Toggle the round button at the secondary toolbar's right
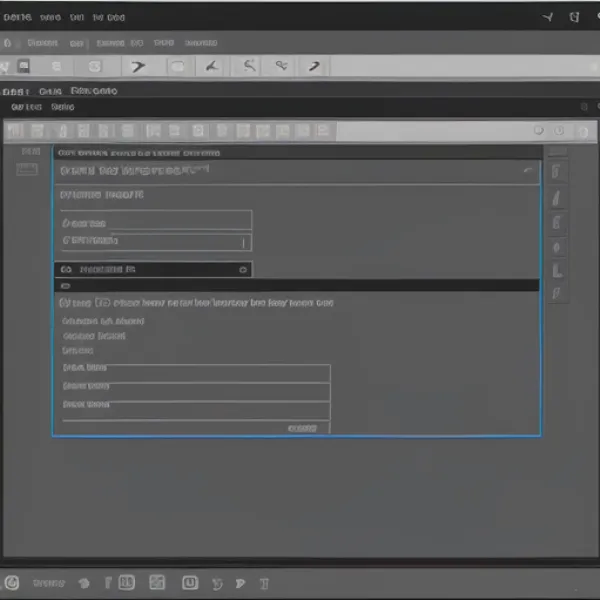 point(540,131)
